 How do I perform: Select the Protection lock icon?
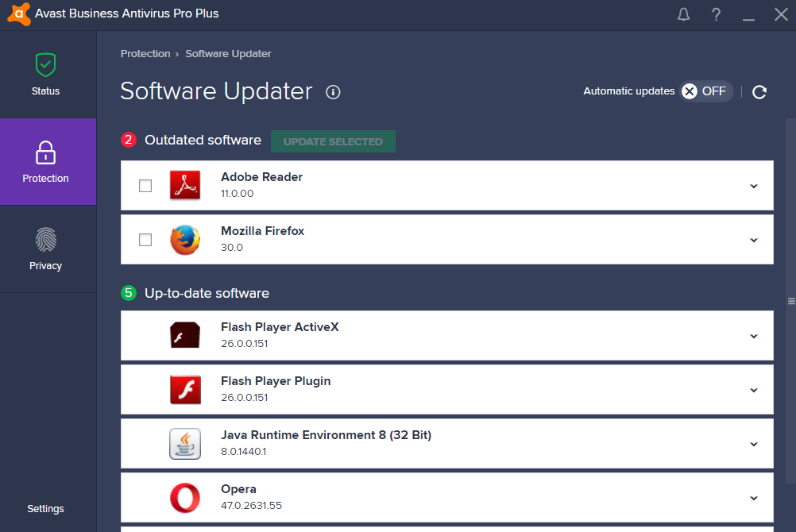click(46, 152)
